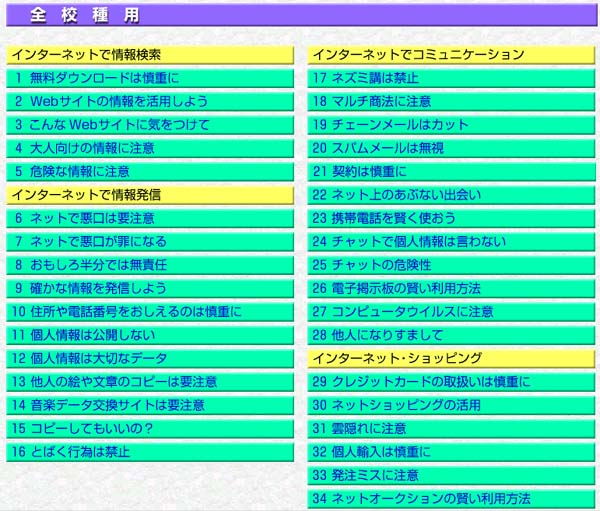The height and width of the screenshot is (511, 600).
Task: Select item 34 ネットオークションの賢い利用方法
Action: [x=451, y=499]
